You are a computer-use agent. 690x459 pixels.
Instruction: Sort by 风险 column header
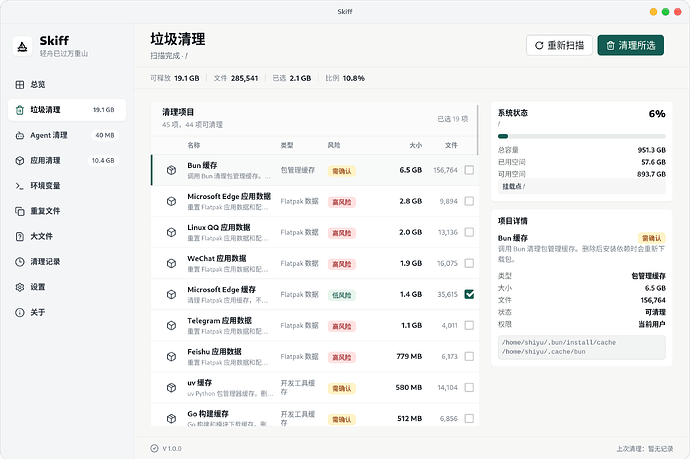(334, 145)
